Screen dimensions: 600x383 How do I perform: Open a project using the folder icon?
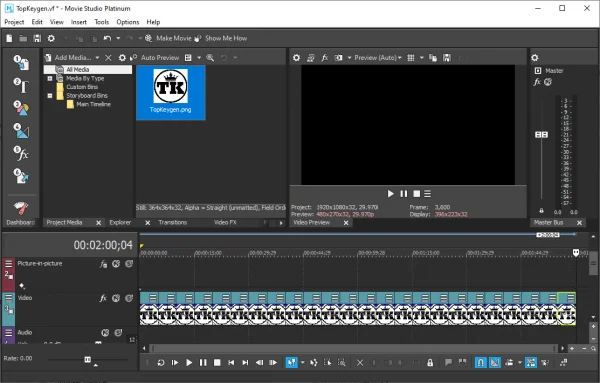coord(23,38)
